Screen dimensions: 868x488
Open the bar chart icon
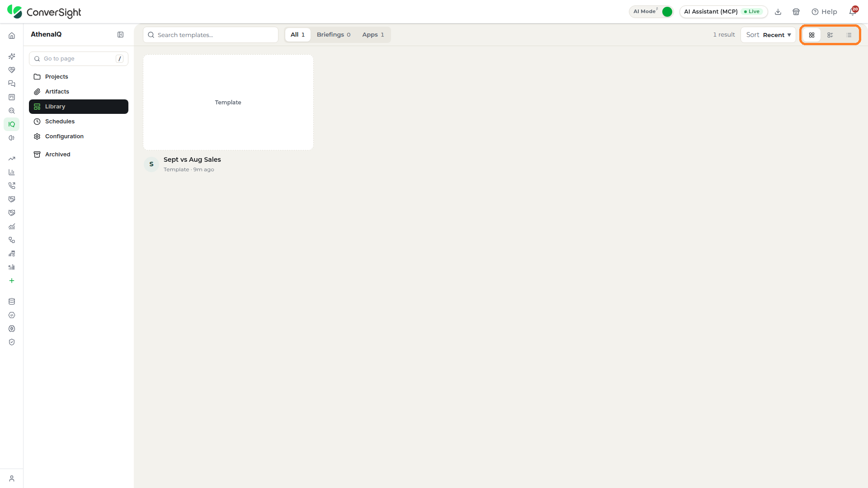click(12, 172)
